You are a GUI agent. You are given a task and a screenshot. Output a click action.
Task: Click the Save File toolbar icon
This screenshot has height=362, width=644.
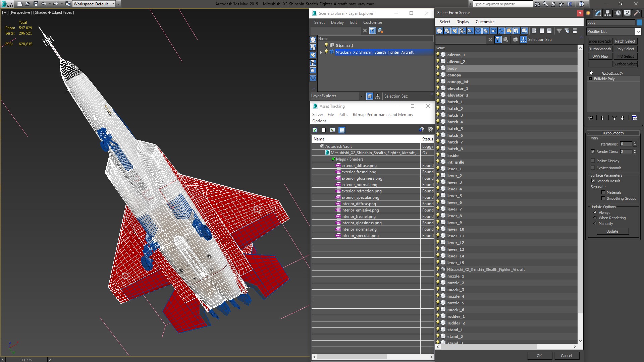tap(36, 4)
